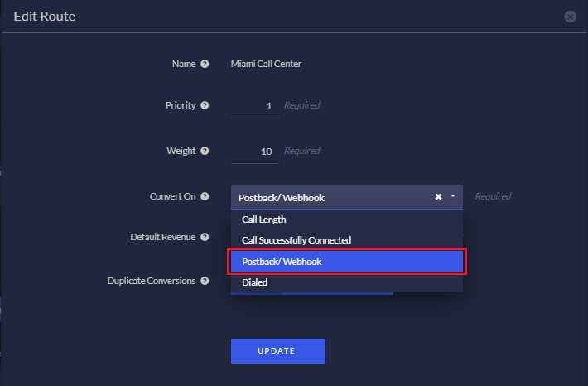
Task: Click the help icon next to Duplicate Conversions
Action: coord(205,281)
